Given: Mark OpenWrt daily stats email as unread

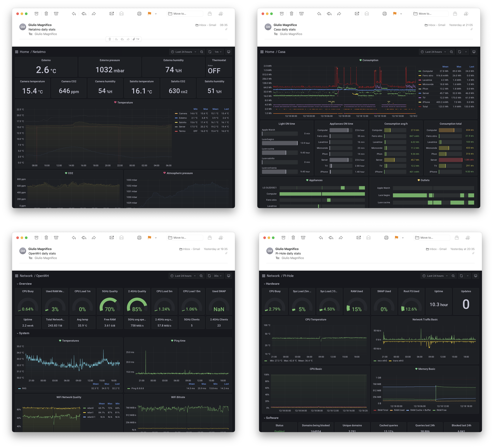Looking at the screenshot, I should [x=111, y=238].
